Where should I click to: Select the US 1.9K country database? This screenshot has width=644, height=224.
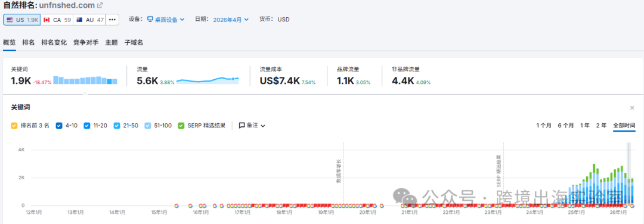[x=22, y=20]
